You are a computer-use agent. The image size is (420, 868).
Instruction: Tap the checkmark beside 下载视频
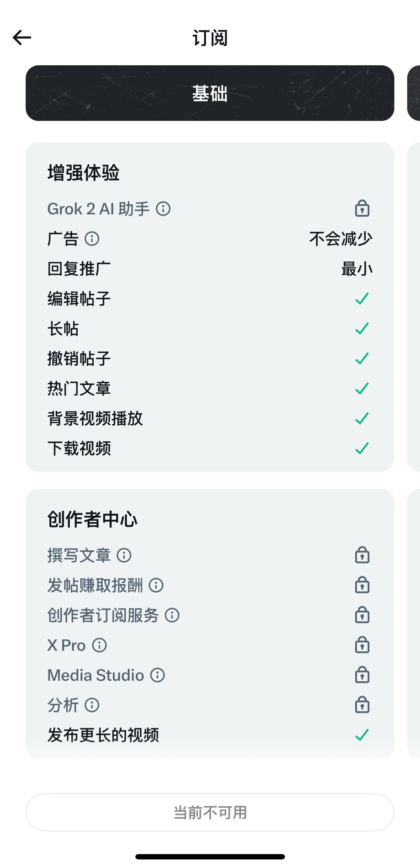[362, 448]
